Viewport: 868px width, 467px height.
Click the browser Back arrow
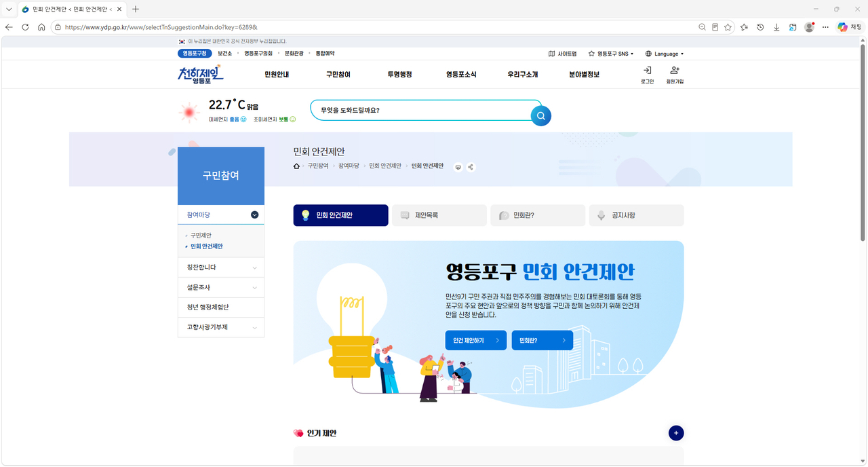coord(9,27)
